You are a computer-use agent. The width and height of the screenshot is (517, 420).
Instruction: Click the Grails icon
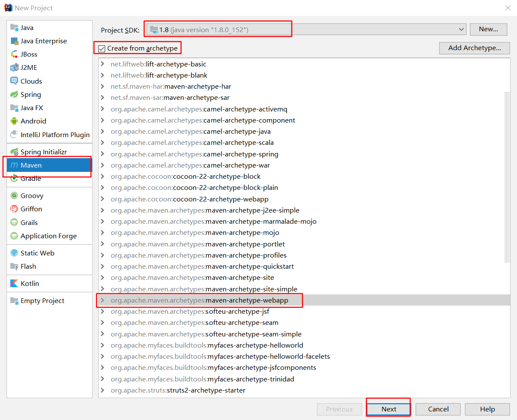[x=14, y=222]
